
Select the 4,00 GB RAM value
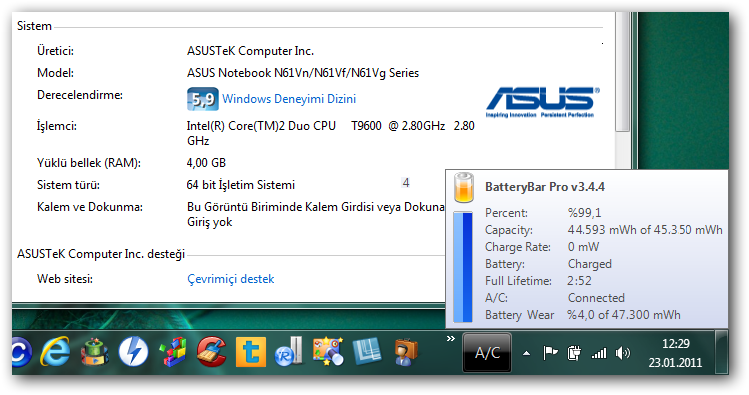coord(206,163)
